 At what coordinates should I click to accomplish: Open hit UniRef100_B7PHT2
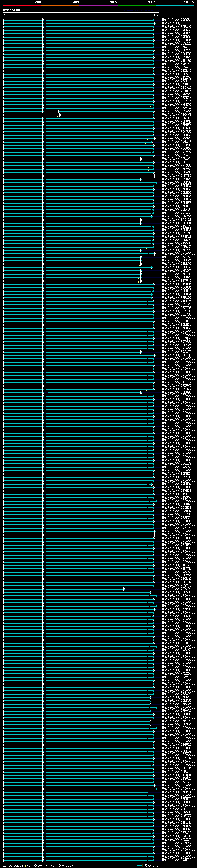click(x=177, y=799)
